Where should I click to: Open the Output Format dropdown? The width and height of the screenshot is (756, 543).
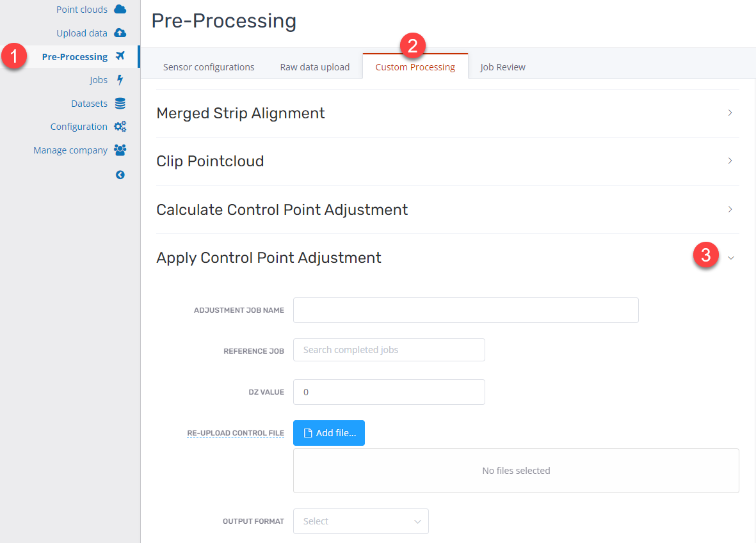tap(360, 521)
